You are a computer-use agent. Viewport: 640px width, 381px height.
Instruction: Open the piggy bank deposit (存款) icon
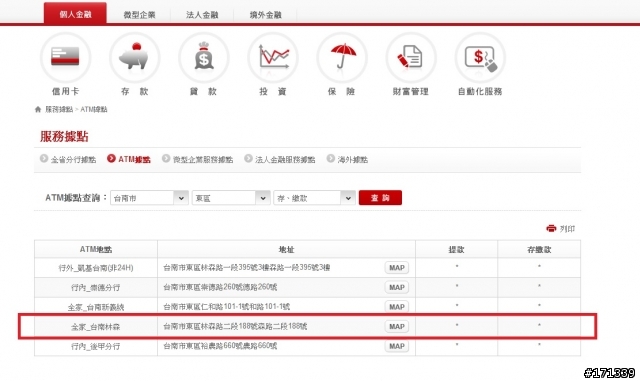[134, 58]
